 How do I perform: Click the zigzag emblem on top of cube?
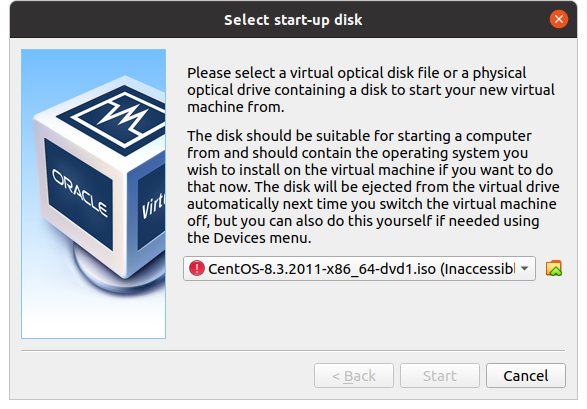[122, 115]
